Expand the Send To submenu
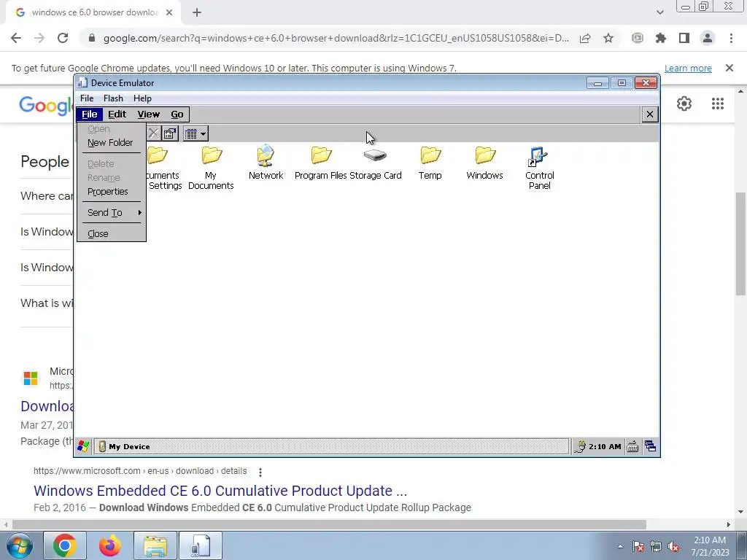 tap(111, 212)
